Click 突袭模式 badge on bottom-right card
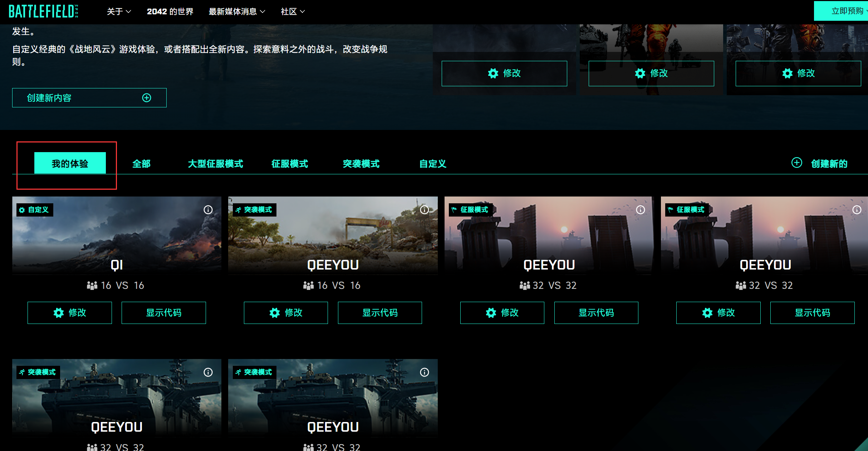The image size is (868, 451). [254, 372]
